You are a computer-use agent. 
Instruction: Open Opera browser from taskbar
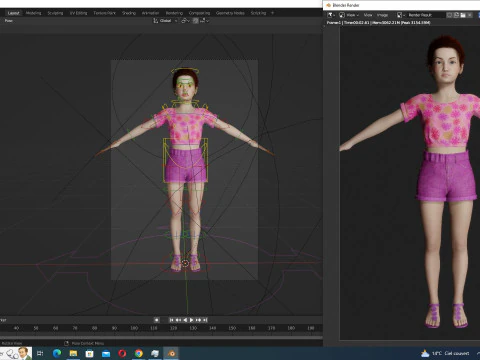(x=122, y=353)
